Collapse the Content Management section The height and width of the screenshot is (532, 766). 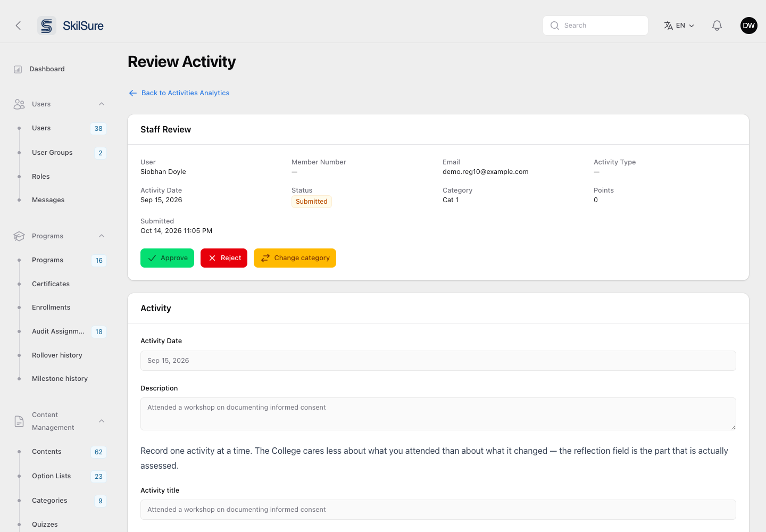tap(102, 421)
